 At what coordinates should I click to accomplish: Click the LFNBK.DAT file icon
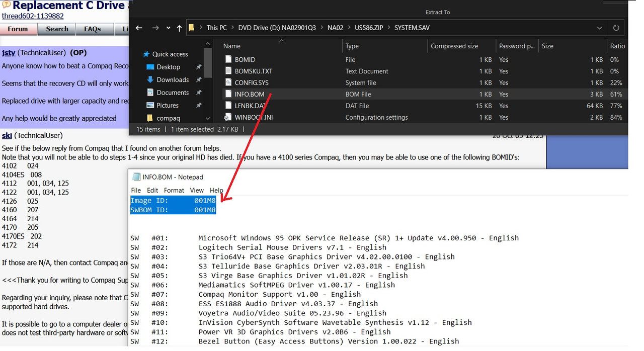pos(229,106)
